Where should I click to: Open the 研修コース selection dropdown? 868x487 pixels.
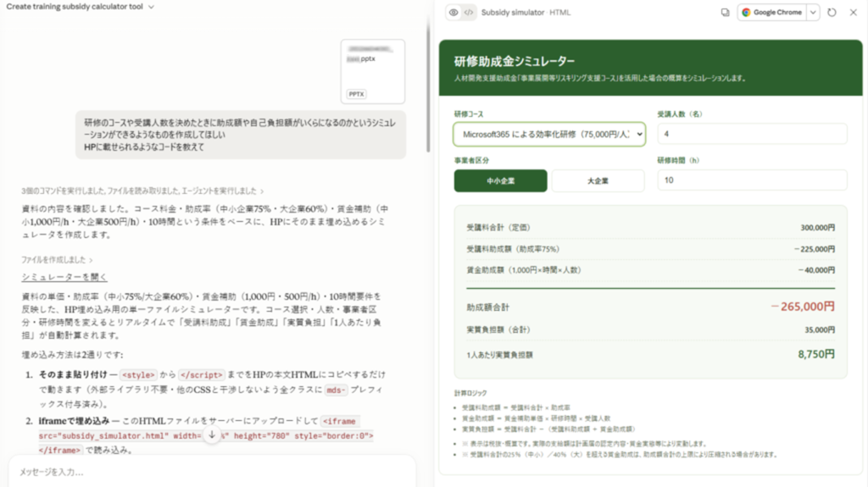click(549, 134)
